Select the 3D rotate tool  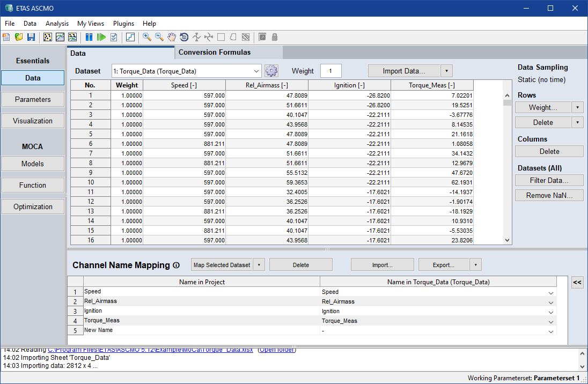(184, 37)
